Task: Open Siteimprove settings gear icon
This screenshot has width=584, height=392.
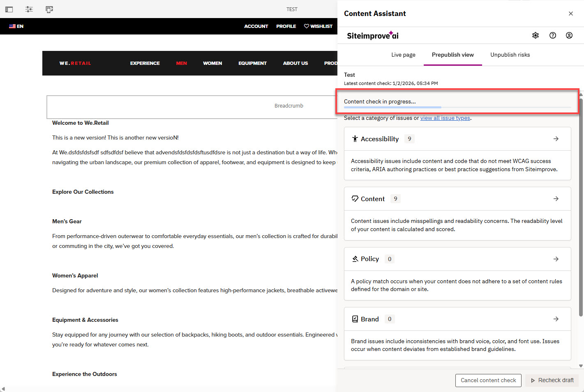Action: [536, 35]
